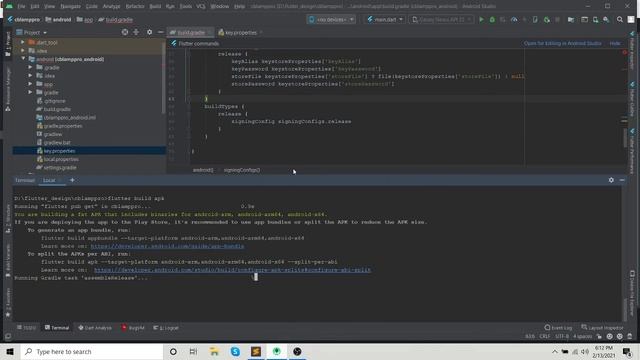Open the SDK manager toolbar icon

[606, 20]
